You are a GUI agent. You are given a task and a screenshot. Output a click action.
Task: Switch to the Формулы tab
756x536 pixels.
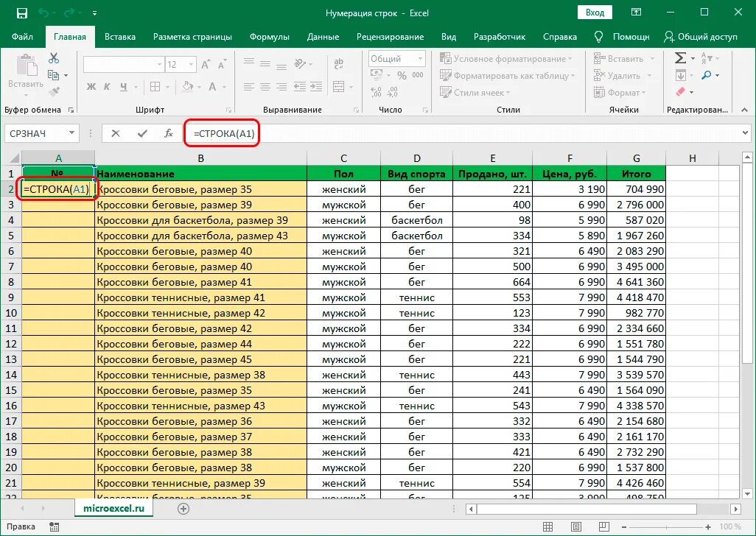tap(270, 37)
